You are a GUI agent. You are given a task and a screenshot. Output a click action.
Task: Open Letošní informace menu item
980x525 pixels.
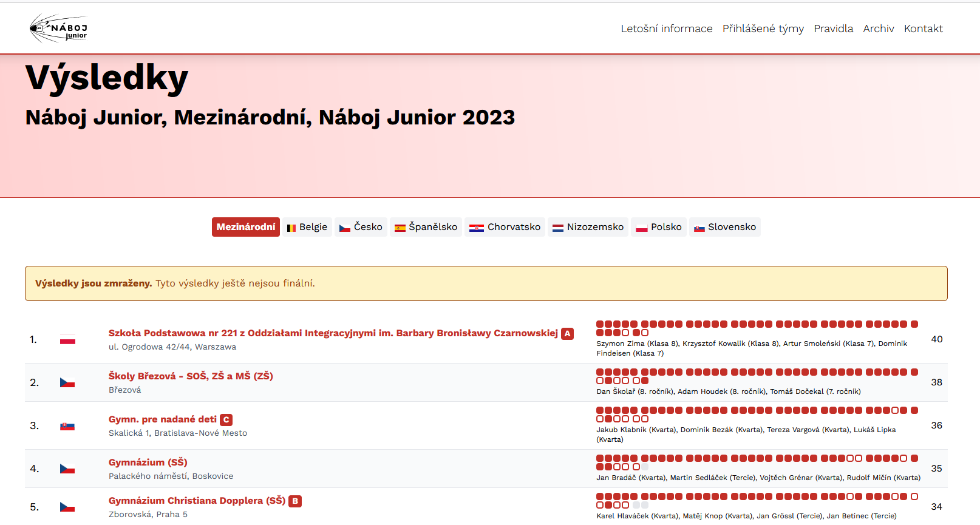point(667,29)
